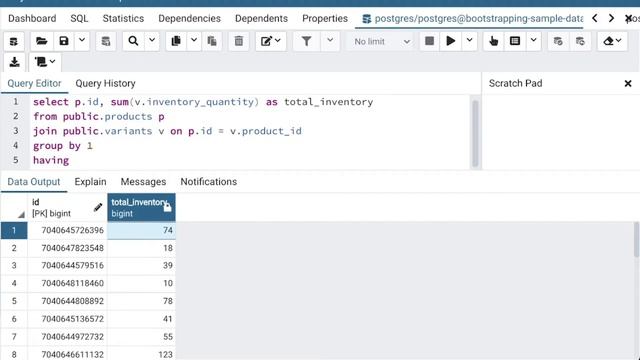Open the Explain results tab
Image resolution: width=640 pixels, height=360 pixels.
(x=90, y=182)
